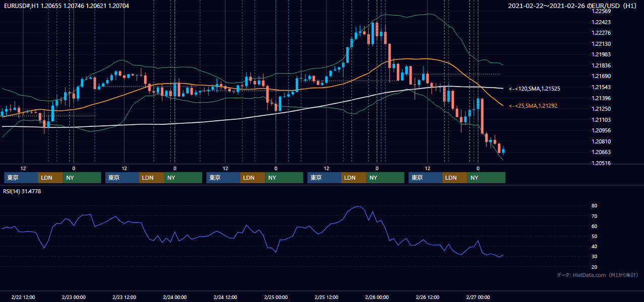Click the 2/26 12:00 date label
Image resolution: width=644 pixels, height=302 pixels.
pyautogui.click(x=428, y=297)
